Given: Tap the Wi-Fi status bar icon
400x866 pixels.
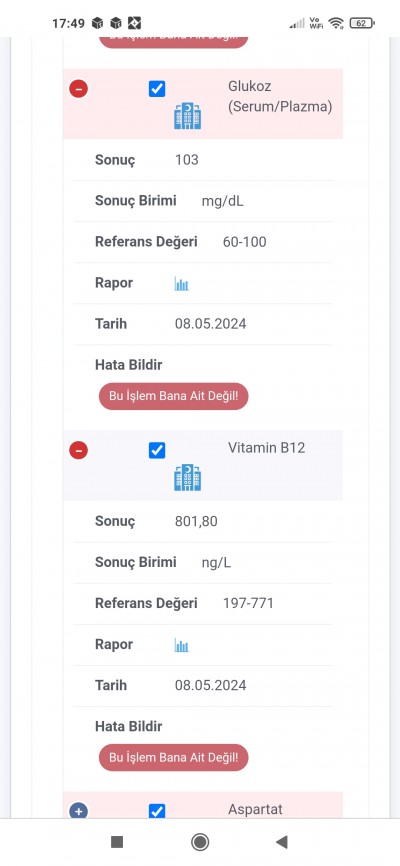Looking at the screenshot, I should pyautogui.click(x=335, y=23).
